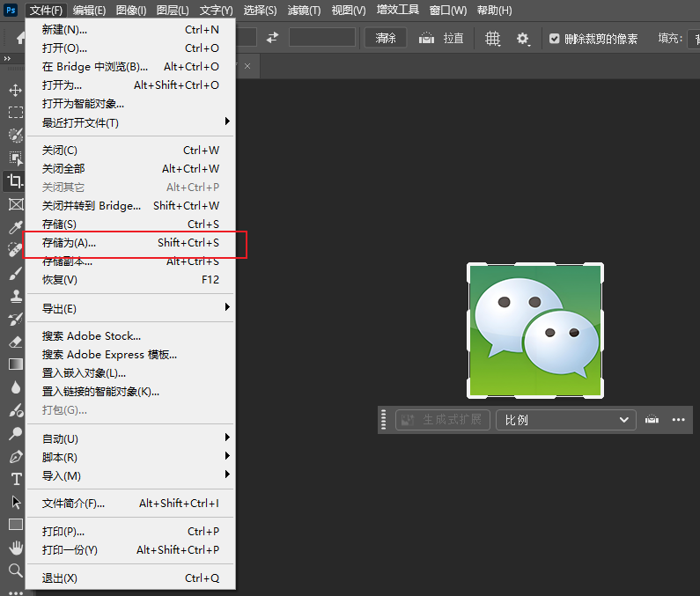Select the Dodge tool
This screenshot has height=596, width=700.
(x=16, y=410)
